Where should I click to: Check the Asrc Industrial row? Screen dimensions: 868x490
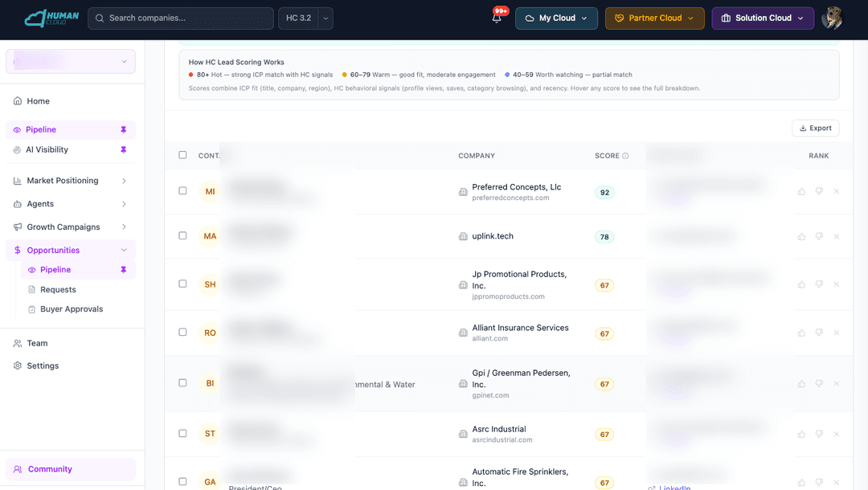182,434
